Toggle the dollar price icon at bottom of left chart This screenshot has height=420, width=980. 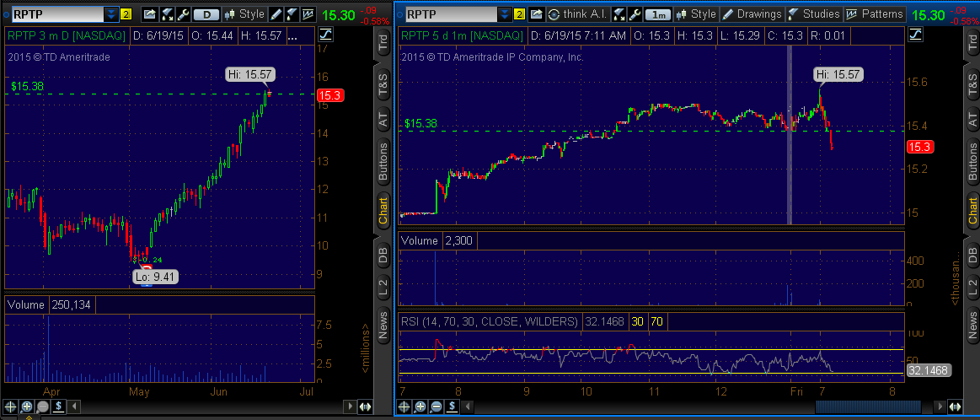pos(58,407)
